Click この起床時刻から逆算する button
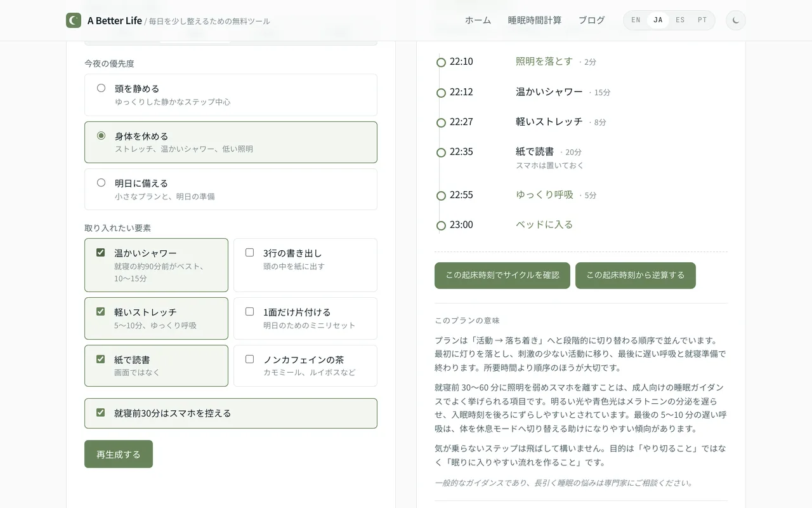The image size is (812, 508). point(636,276)
